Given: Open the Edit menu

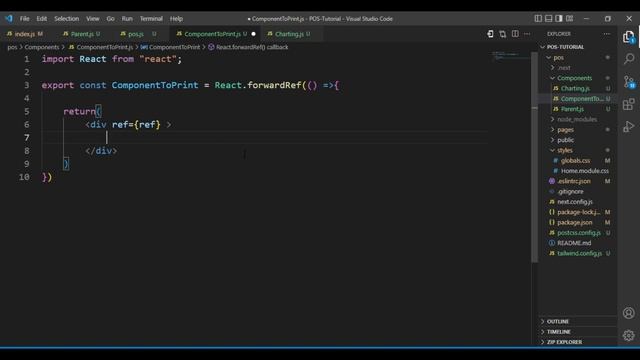Looking at the screenshot, I should click(x=42, y=19).
